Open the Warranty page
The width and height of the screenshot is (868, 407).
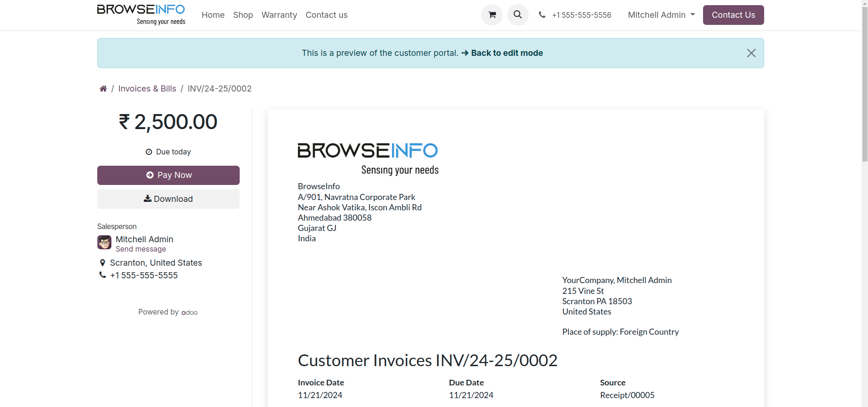(279, 15)
